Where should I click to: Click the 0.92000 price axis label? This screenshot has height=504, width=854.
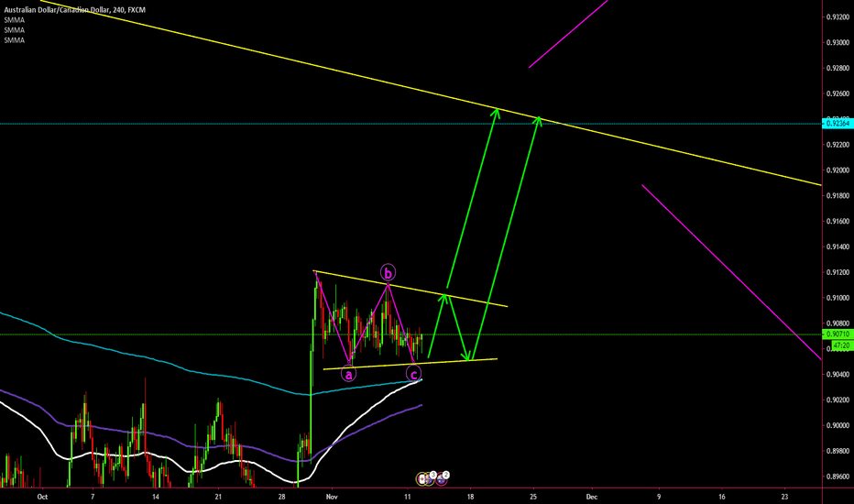[x=838, y=170]
